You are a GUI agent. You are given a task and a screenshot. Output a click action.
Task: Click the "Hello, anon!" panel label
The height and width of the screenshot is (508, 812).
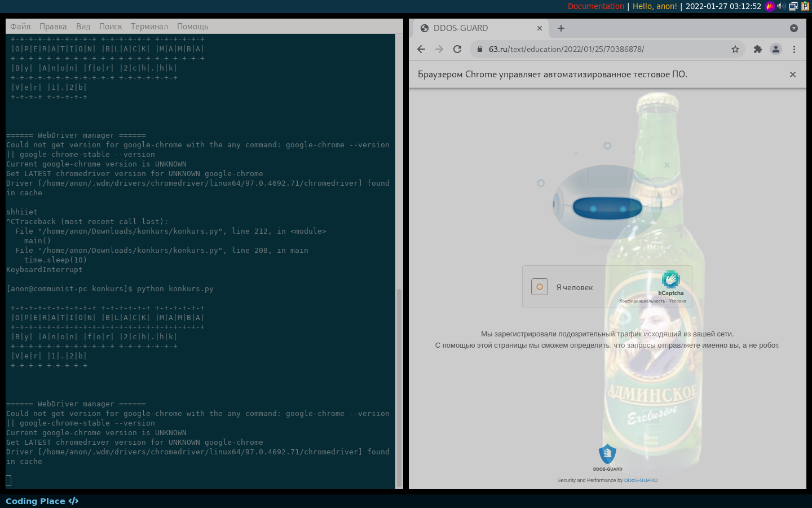(x=655, y=6)
